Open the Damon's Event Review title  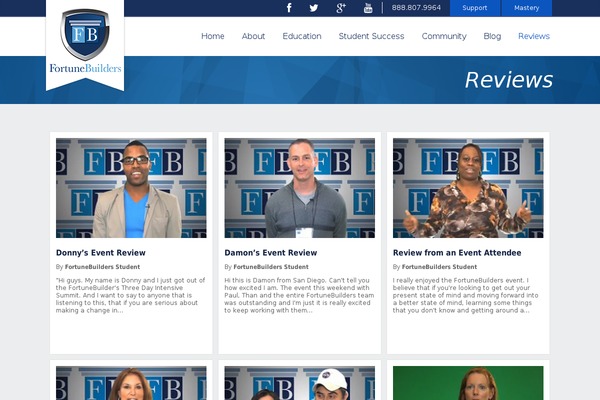[271, 253]
